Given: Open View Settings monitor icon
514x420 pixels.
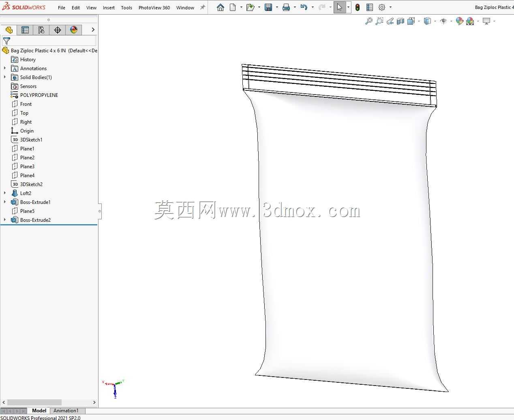Looking at the screenshot, I should [486, 21].
